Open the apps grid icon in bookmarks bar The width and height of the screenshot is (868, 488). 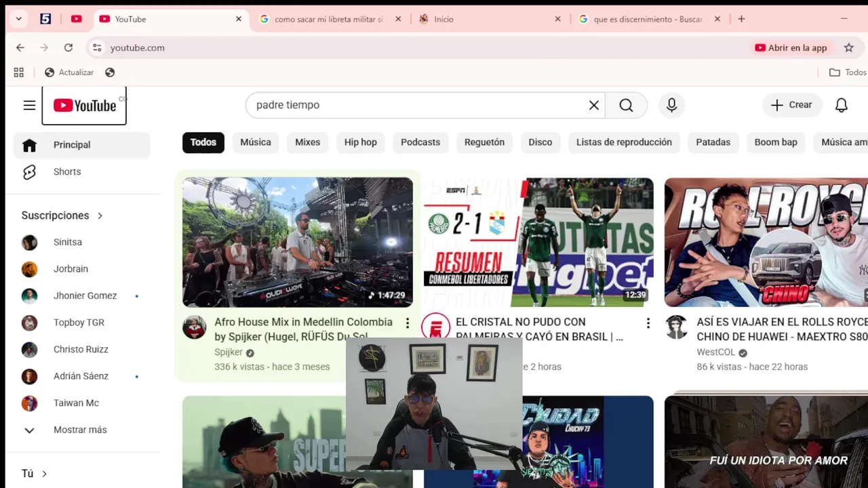(x=19, y=73)
